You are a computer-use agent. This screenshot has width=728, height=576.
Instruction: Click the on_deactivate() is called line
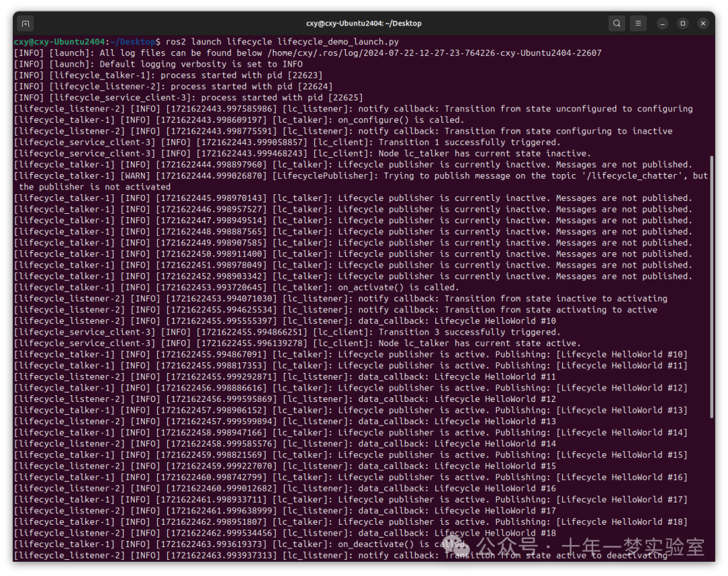[x=240, y=544]
